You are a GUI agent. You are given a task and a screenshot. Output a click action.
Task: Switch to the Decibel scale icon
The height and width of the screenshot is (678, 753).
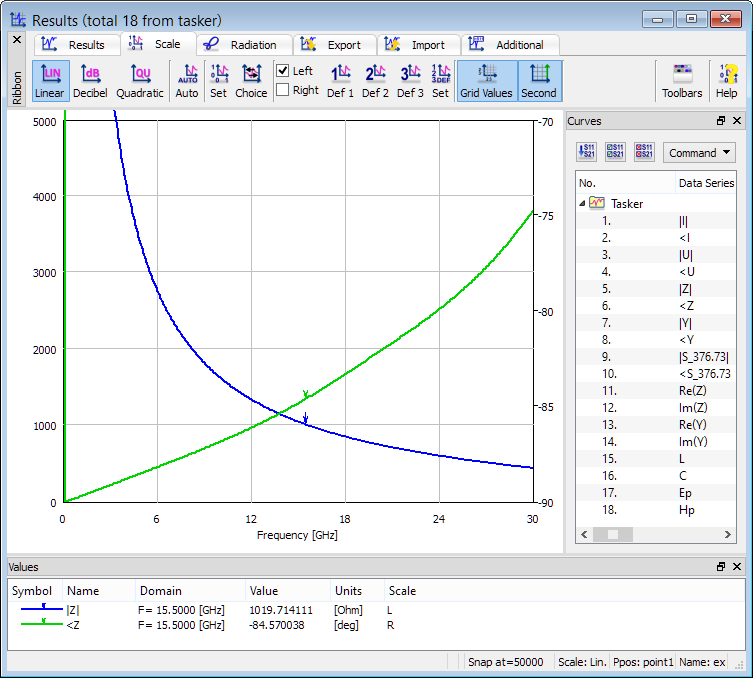click(x=90, y=81)
